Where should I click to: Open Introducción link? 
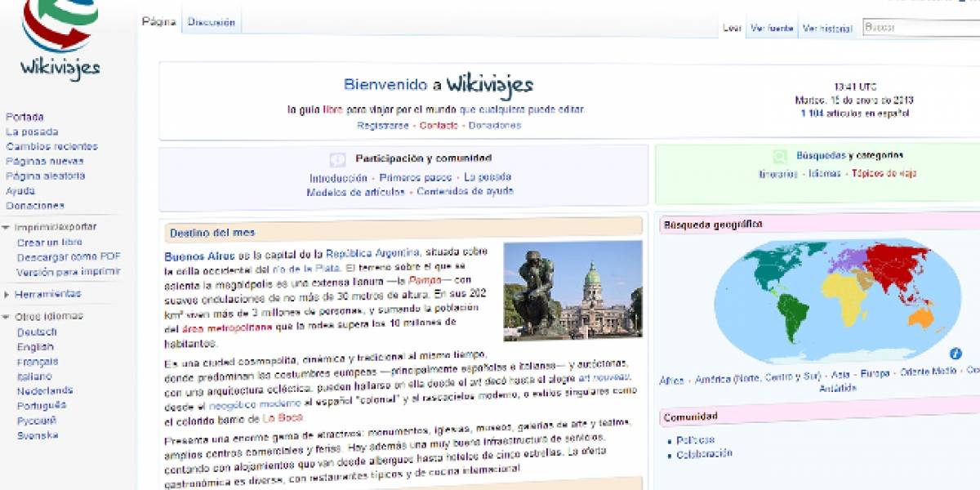pos(338,177)
